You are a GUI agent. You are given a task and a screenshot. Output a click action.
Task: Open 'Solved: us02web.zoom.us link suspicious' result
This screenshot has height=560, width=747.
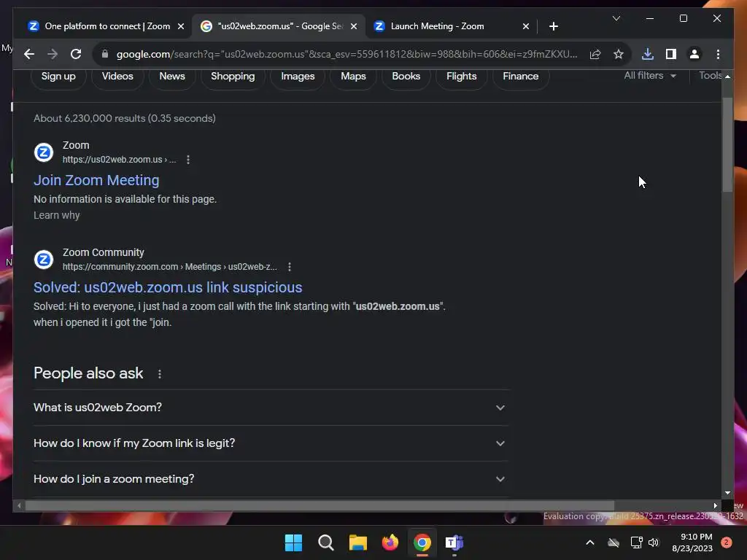[x=168, y=287]
